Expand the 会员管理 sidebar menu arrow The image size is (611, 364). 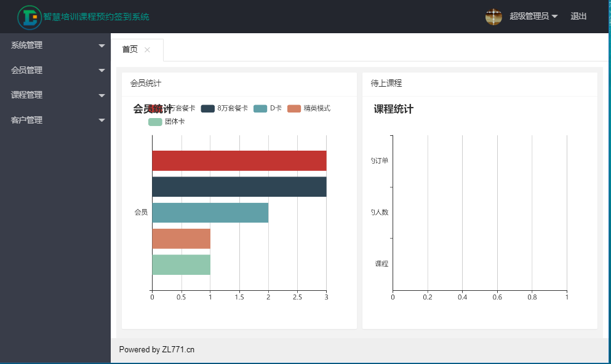tap(102, 71)
